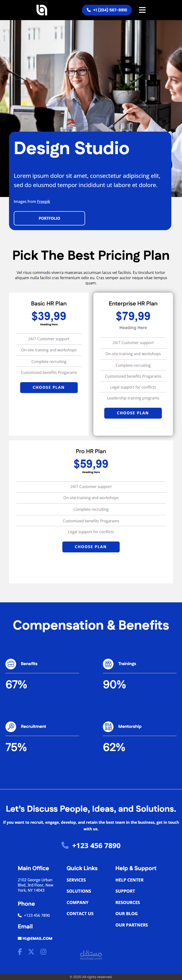Image resolution: width=182 pixels, height=980 pixels.
Task: Choose plan under Basic HR Plan
Action: click(x=49, y=387)
